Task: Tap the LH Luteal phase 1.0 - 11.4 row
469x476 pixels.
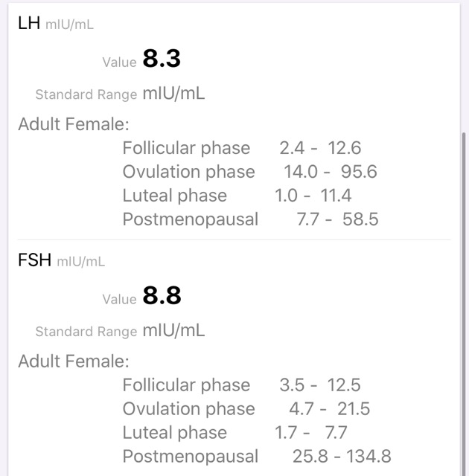Action: [237, 196]
